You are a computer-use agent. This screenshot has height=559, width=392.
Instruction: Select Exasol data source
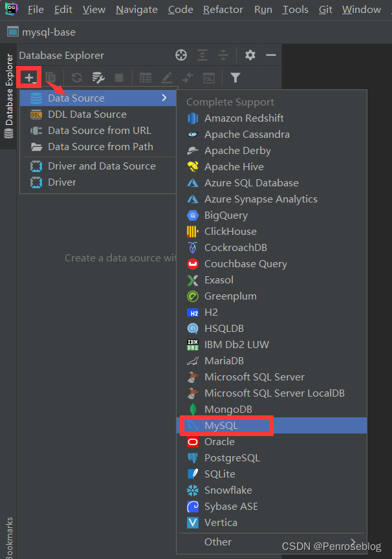pyautogui.click(x=272, y=280)
